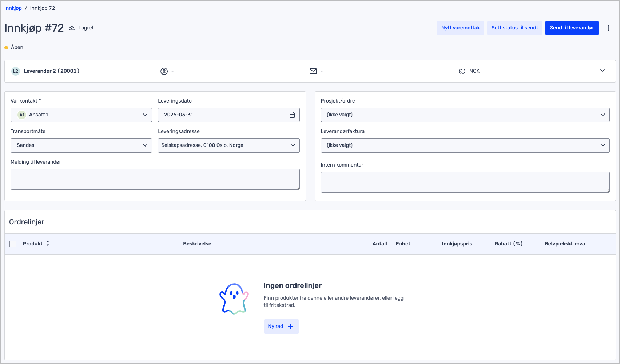Click the cloud saved status icon
Viewport: 620px width, 364px height.
coord(72,28)
